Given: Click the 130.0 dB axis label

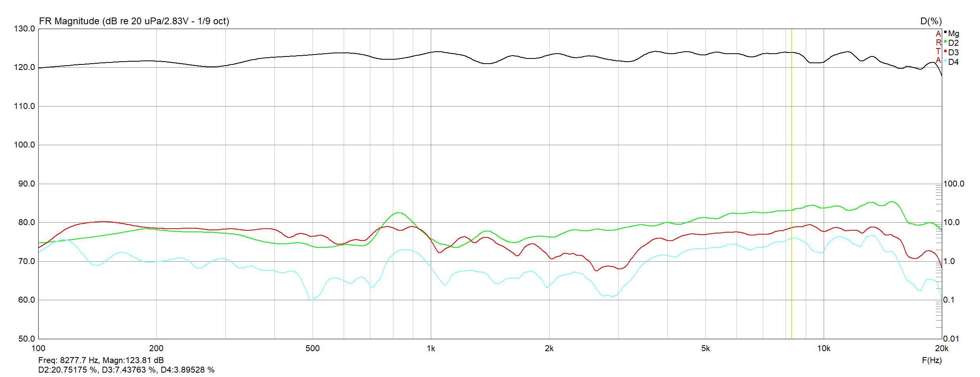Looking at the screenshot, I should [25, 29].
